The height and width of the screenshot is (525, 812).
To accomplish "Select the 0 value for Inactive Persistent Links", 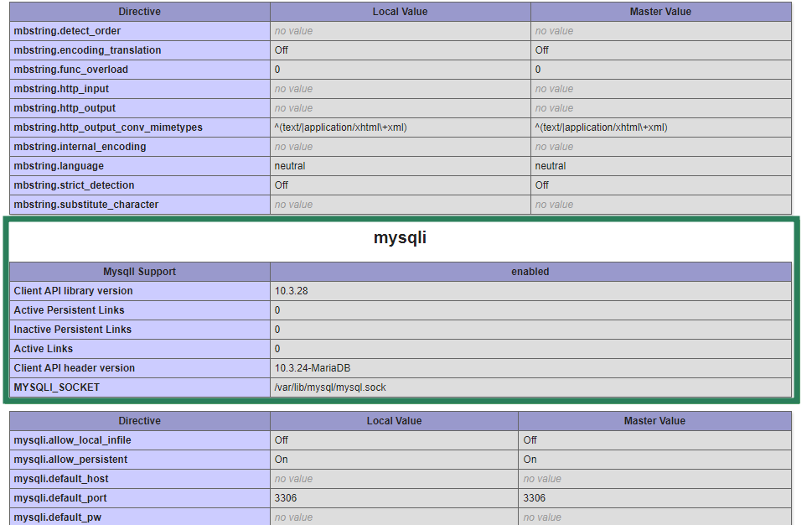I will click(x=277, y=329).
